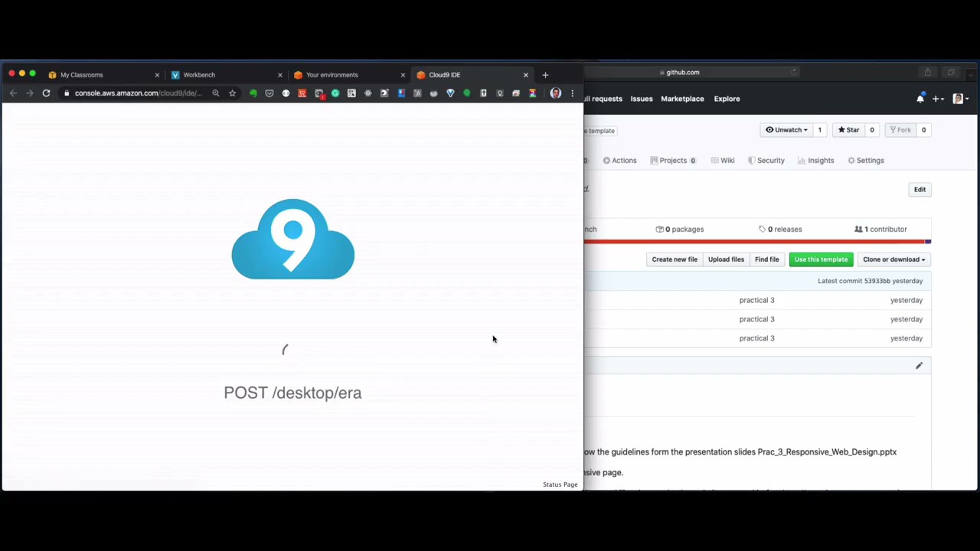980x551 pixels.
Task: Click the Safari share icon
Action: coord(927,72)
